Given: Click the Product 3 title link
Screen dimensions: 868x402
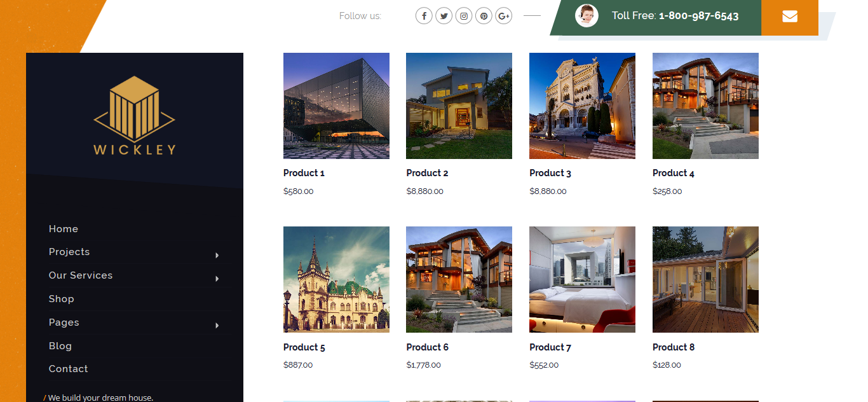Looking at the screenshot, I should (x=550, y=173).
